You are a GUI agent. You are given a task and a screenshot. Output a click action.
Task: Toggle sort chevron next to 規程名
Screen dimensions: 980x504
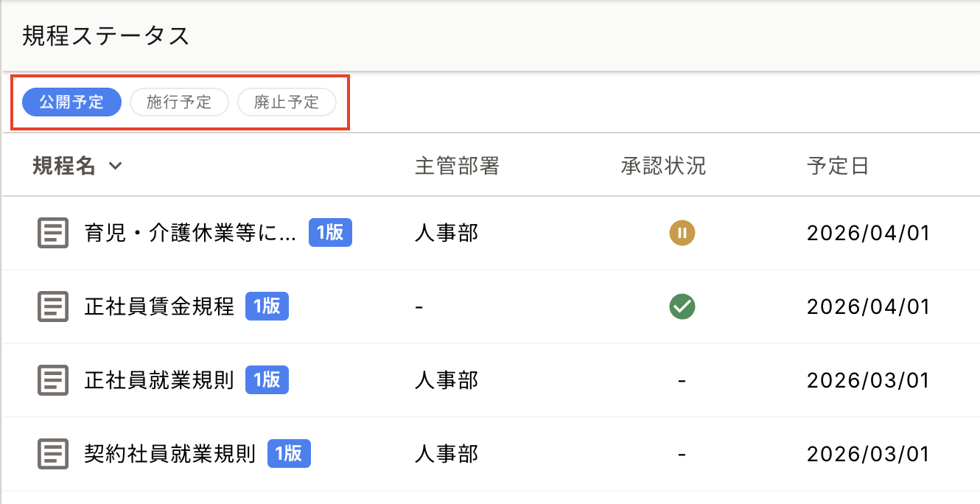point(115,167)
